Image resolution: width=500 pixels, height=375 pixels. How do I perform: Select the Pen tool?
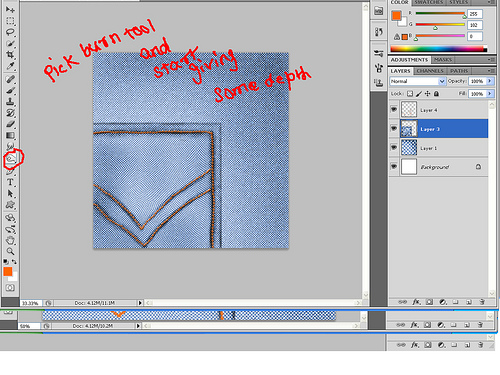click(x=10, y=171)
